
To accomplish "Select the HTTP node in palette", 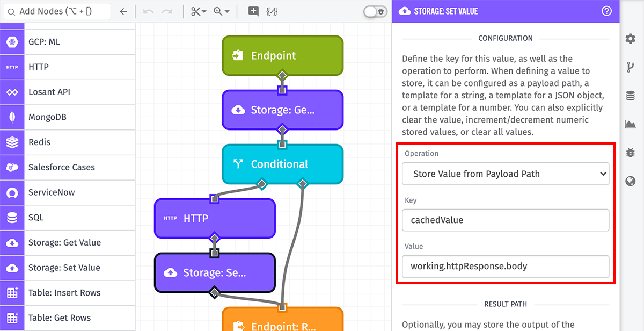I will click(x=67, y=67).
